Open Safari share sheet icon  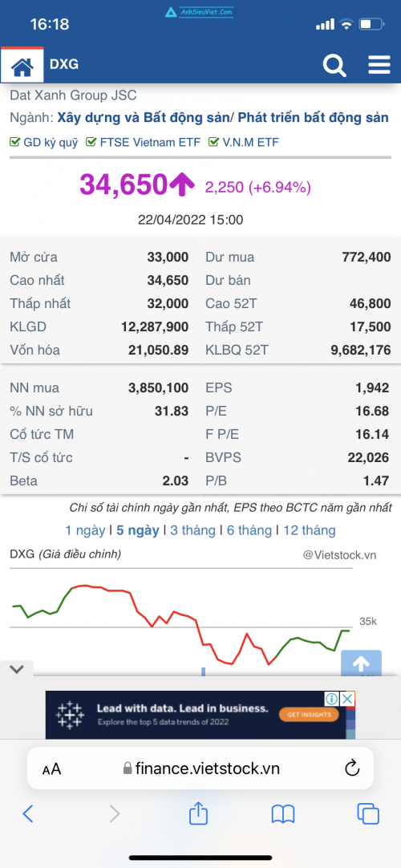click(x=198, y=813)
